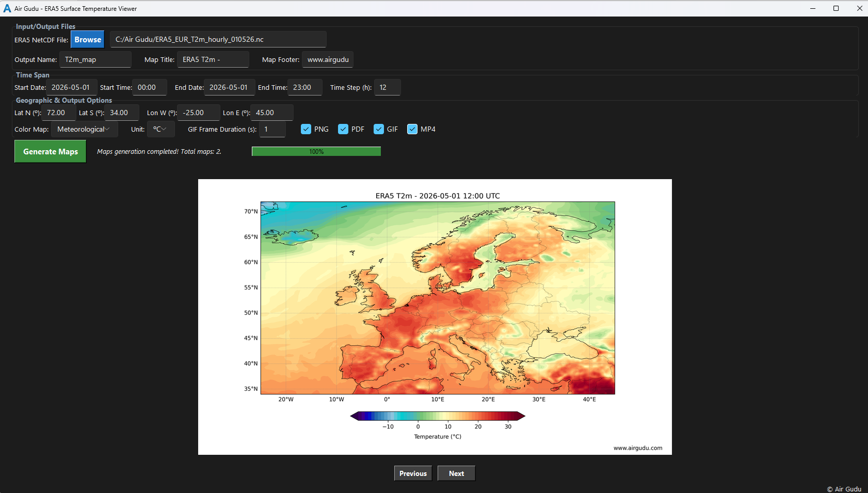
Task: Click the temperature colorbar legend
Action: (x=438, y=416)
